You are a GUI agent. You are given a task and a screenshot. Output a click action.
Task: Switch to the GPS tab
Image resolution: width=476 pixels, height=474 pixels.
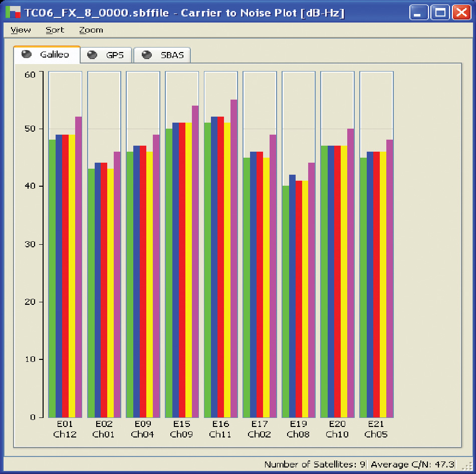coord(107,55)
